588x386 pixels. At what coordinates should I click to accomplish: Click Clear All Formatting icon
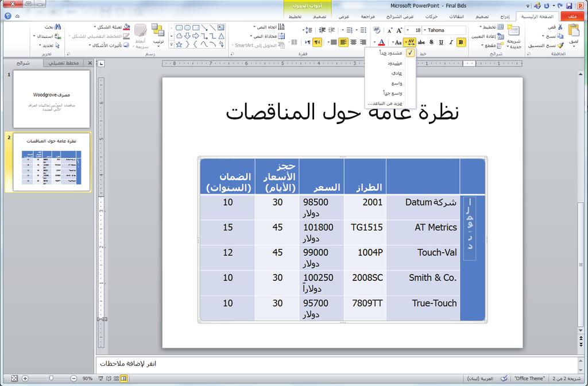[377, 30]
